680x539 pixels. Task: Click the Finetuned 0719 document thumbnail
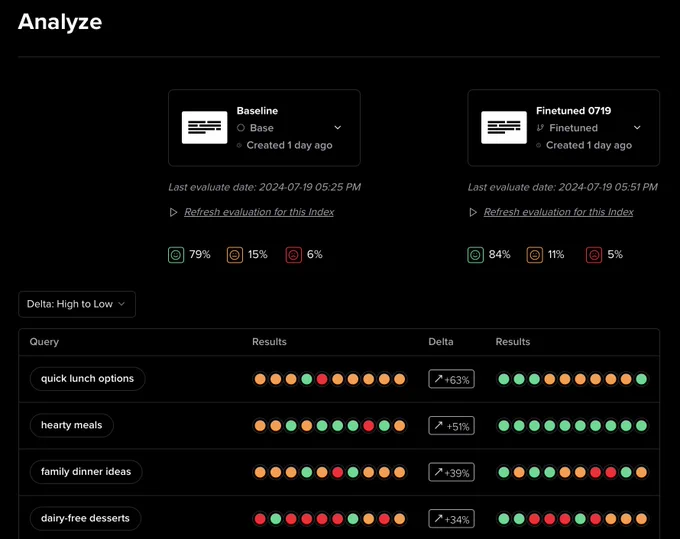click(x=504, y=127)
